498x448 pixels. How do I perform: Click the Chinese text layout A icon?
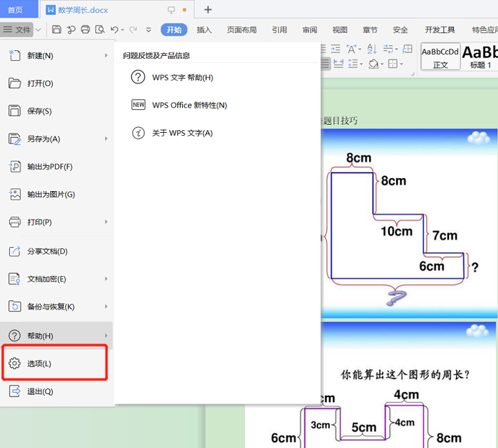pos(351,49)
